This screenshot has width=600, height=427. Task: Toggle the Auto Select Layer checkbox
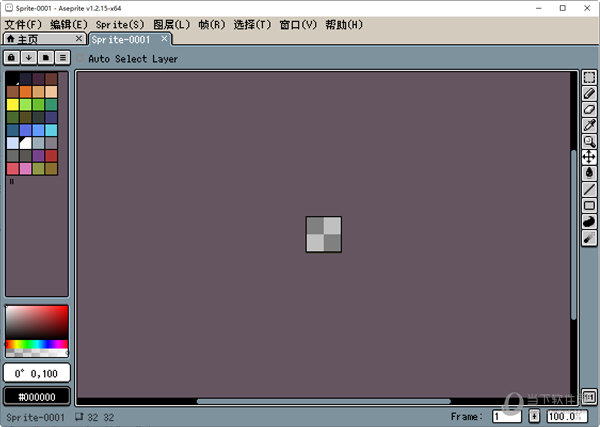pyautogui.click(x=81, y=59)
